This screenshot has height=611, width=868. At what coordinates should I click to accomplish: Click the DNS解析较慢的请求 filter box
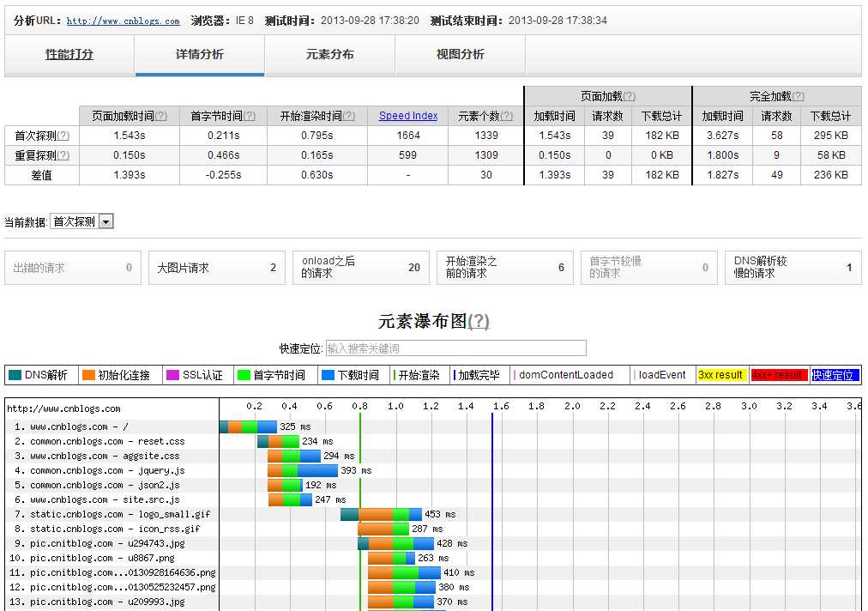coord(793,268)
